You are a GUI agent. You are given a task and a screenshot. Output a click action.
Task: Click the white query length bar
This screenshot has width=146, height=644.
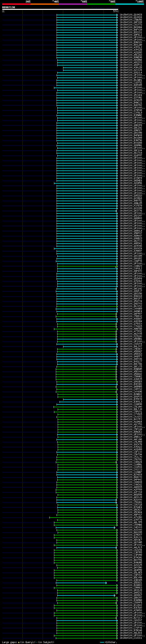point(60,10)
